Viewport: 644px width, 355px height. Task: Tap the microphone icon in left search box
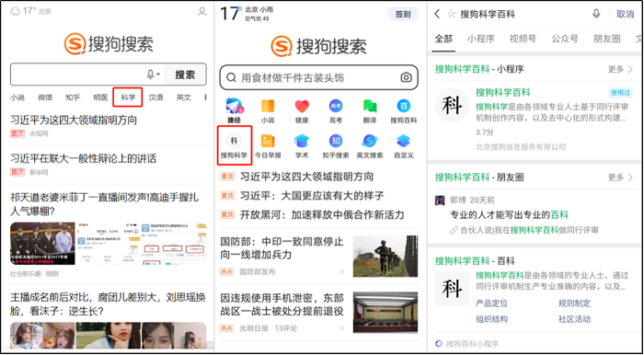click(150, 74)
